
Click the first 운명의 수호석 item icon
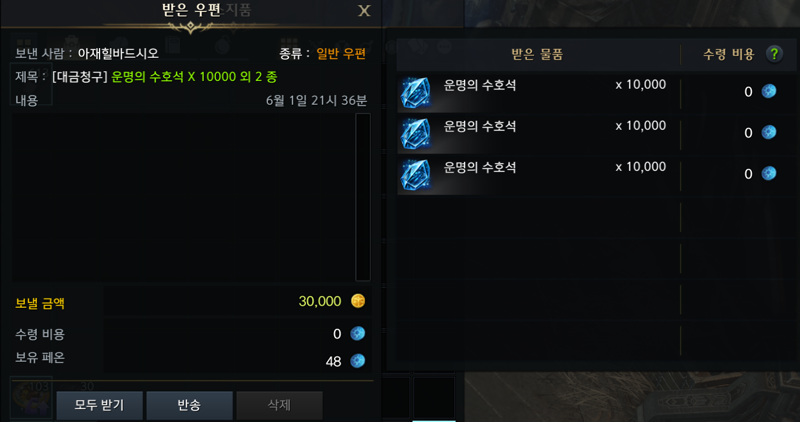click(415, 93)
